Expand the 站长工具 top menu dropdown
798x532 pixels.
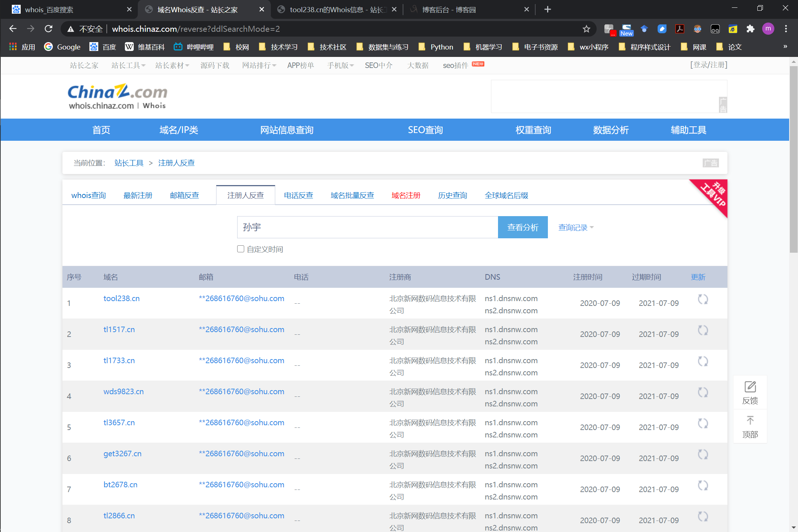128,65
